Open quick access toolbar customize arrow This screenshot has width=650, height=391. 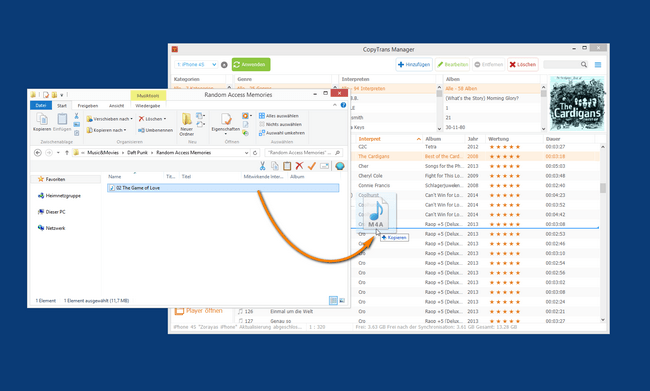(x=62, y=95)
